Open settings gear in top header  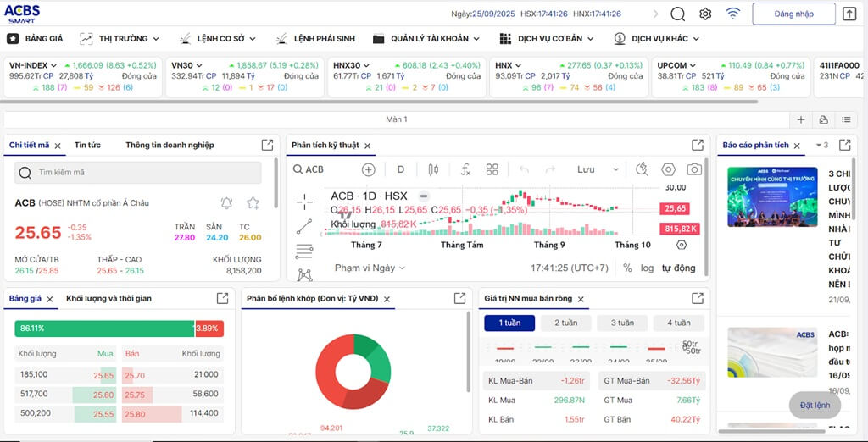pyautogui.click(x=705, y=14)
